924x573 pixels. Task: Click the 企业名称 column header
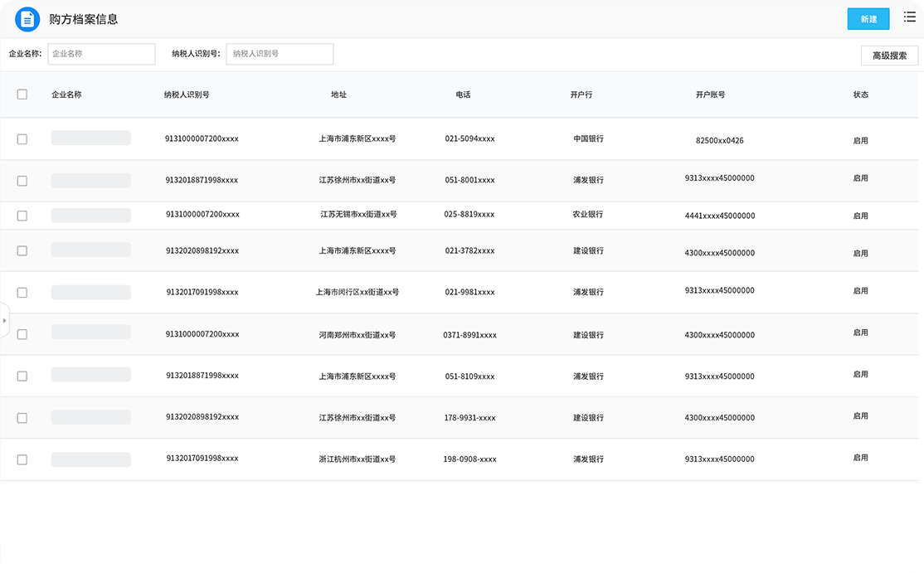(66, 95)
